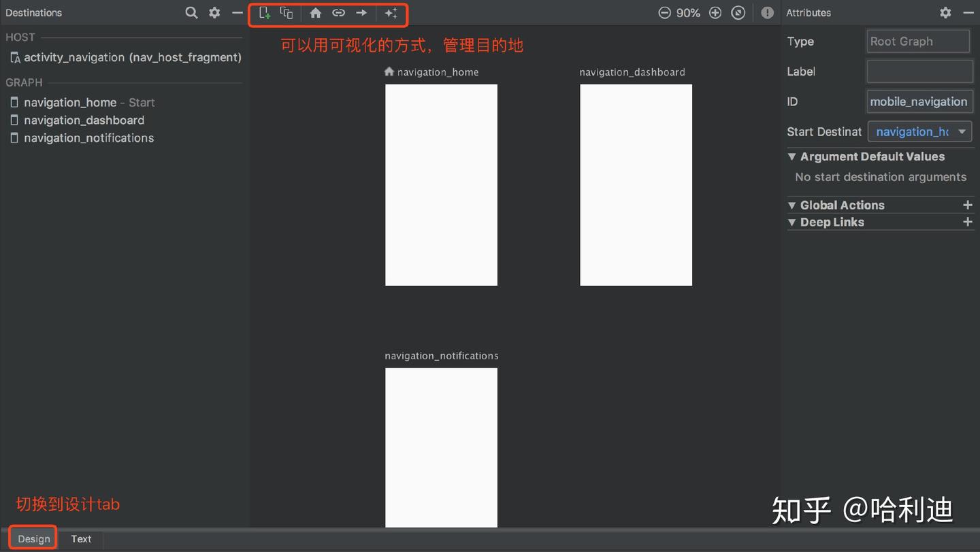Click the search icon in Destinations panel
The height and width of the screenshot is (552, 980).
point(191,12)
